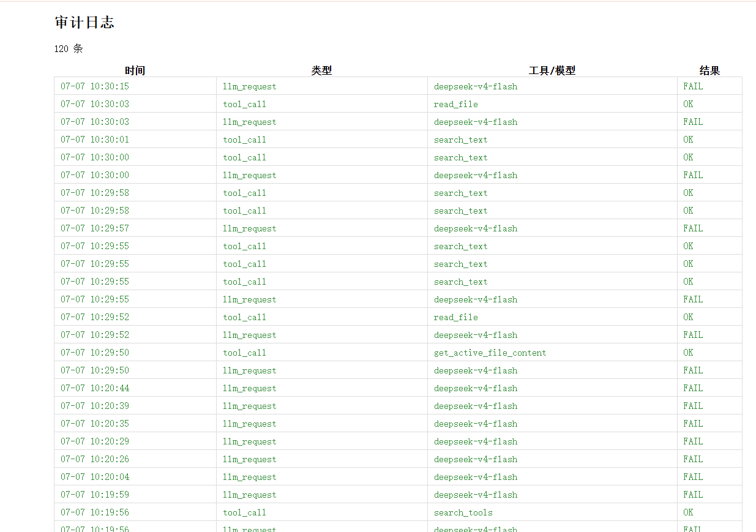The width and height of the screenshot is (756, 532).
Task: Click tool_call in the get_active_file_content row
Action: [245, 353]
